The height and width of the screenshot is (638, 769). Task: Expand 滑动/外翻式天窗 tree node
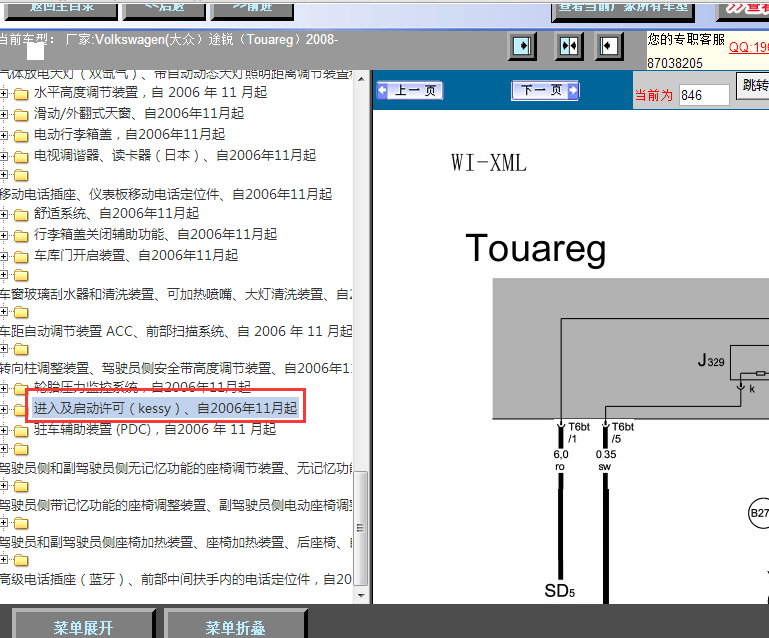[x=4, y=114]
